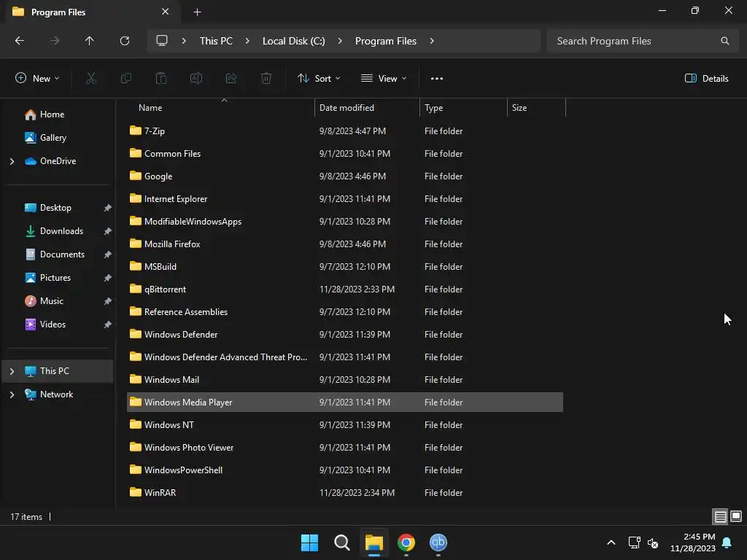Image resolution: width=747 pixels, height=560 pixels.
Task: Go up one folder level
Action: [x=89, y=41]
